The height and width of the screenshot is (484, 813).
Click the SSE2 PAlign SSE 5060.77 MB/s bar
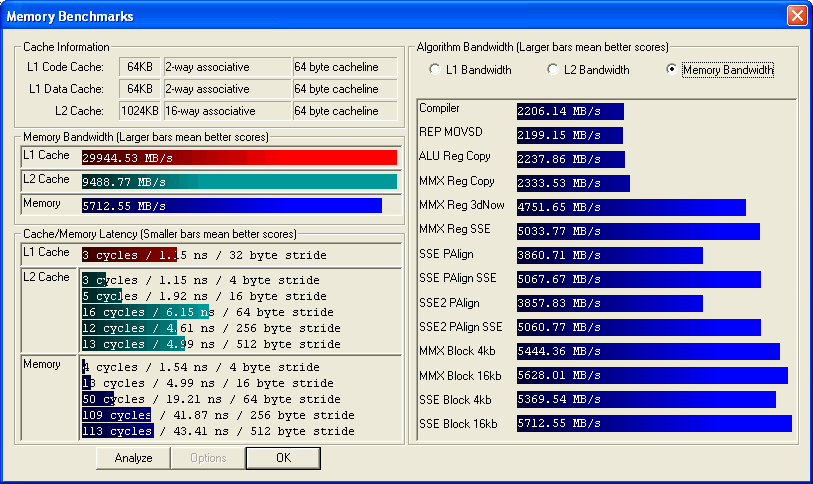click(x=639, y=327)
